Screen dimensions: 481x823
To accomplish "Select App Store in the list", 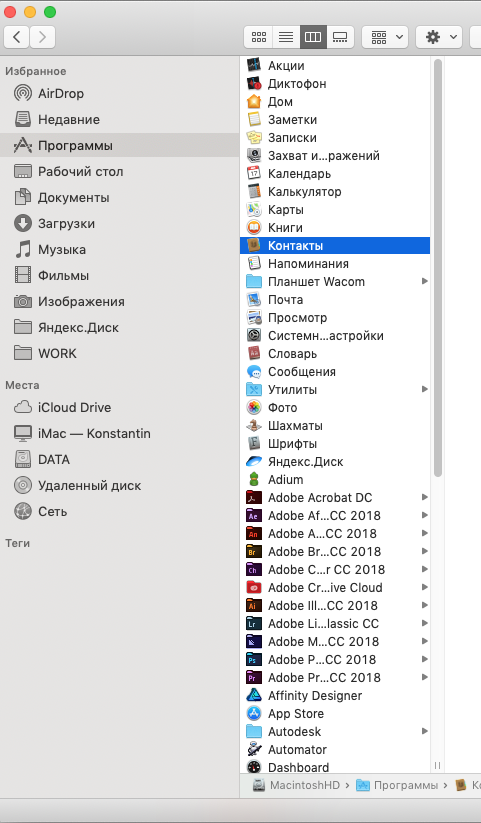I will click(335, 713).
